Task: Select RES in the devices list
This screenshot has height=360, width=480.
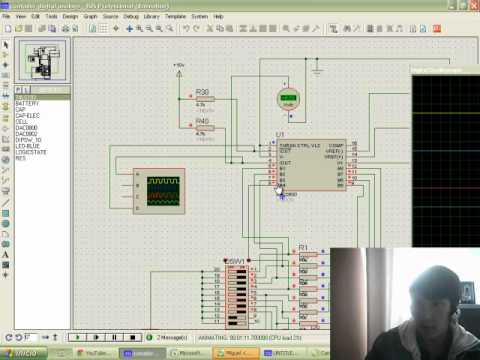Action: (x=20, y=158)
